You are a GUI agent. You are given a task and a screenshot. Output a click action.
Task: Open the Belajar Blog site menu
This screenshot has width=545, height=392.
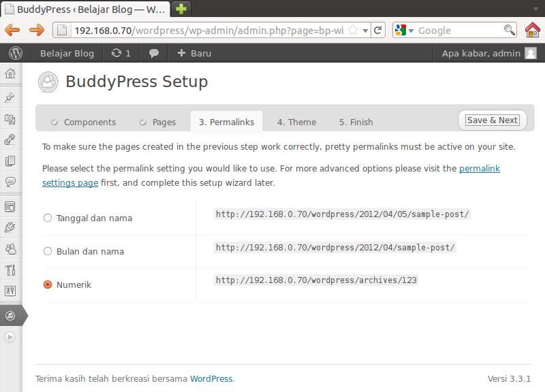click(x=67, y=53)
